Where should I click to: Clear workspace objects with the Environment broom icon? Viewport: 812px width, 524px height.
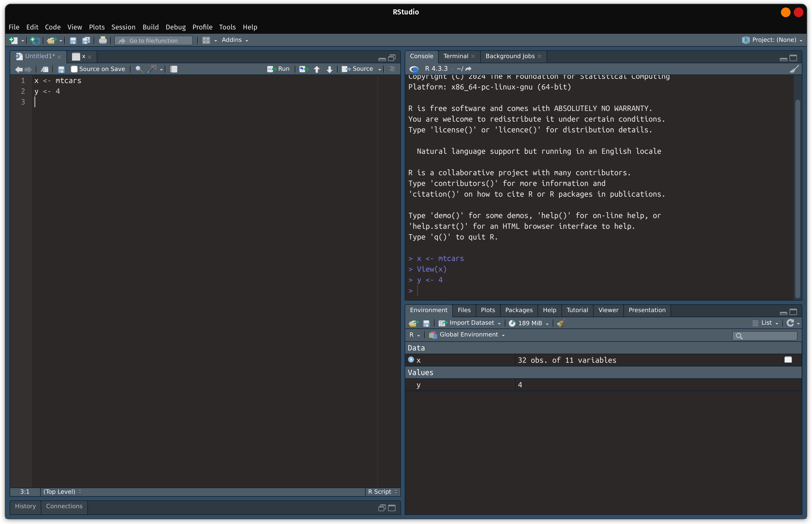561,323
